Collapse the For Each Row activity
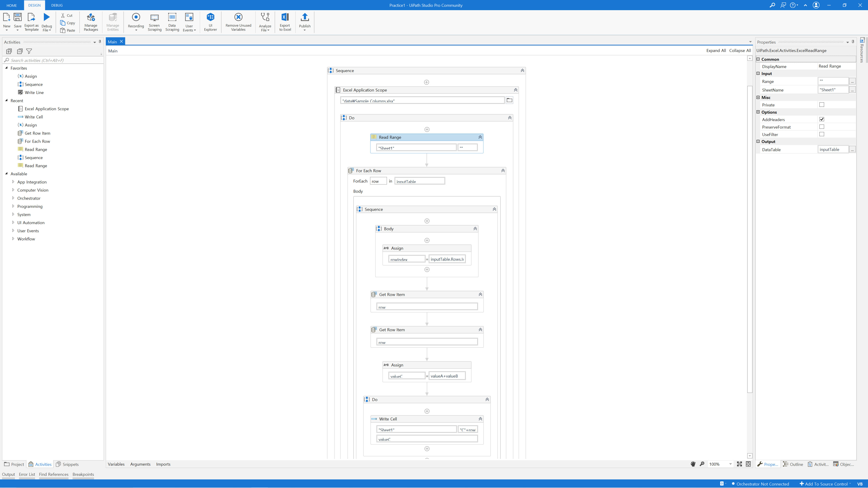The image size is (868, 488). (503, 171)
